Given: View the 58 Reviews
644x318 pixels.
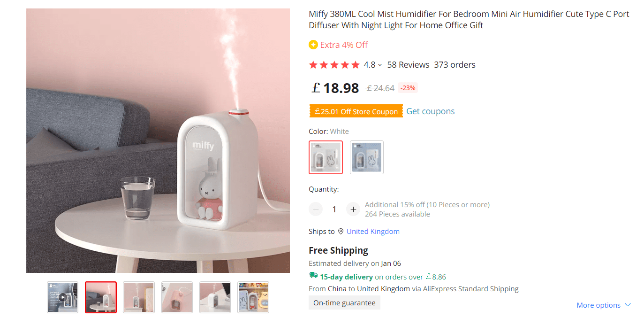Looking at the screenshot, I should [408, 64].
